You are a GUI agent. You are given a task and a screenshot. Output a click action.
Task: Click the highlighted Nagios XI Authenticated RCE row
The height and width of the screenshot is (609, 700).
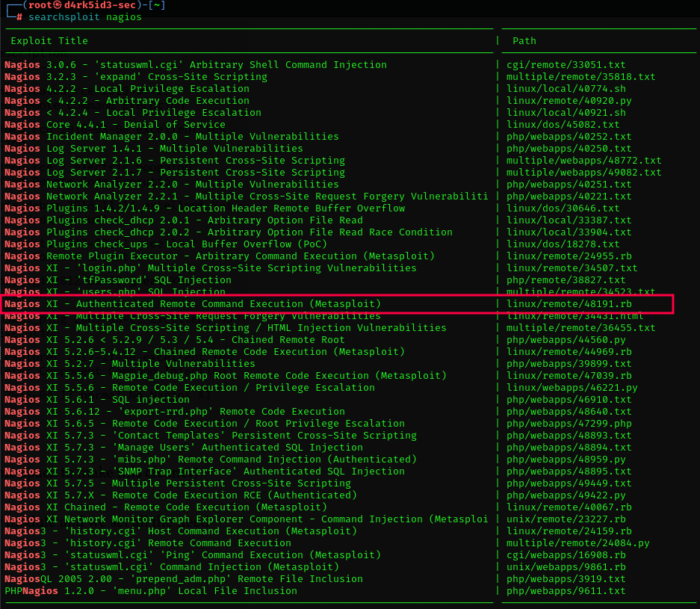(x=193, y=304)
